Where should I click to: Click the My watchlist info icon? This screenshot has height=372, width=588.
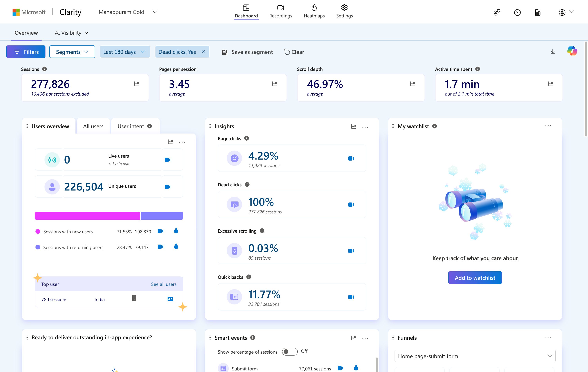click(x=434, y=126)
